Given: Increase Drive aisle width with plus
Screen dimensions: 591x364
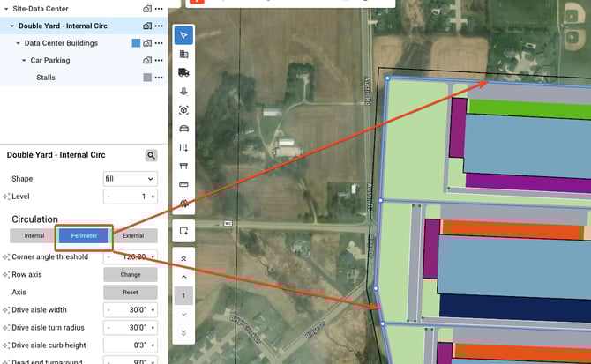Looking at the screenshot, I should [153, 310].
